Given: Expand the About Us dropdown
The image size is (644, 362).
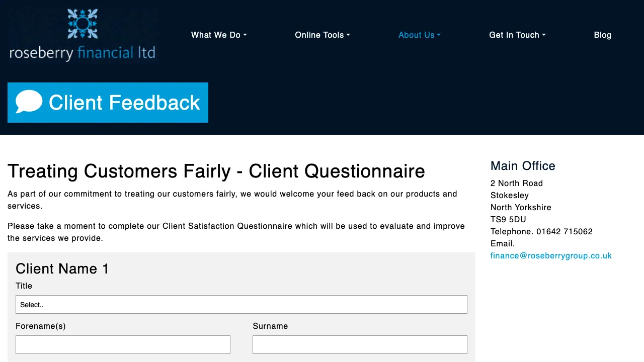Looking at the screenshot, I should point(419,35).
